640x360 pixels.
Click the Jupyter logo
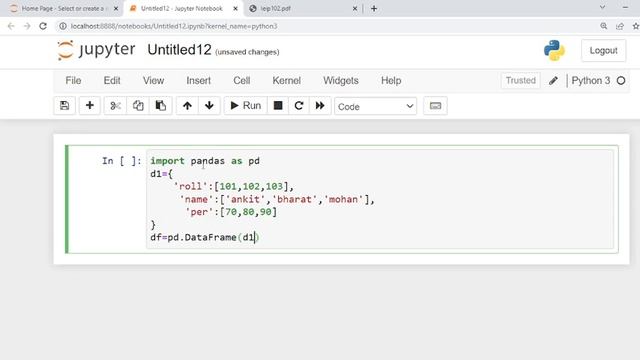[x=96, y=50]
